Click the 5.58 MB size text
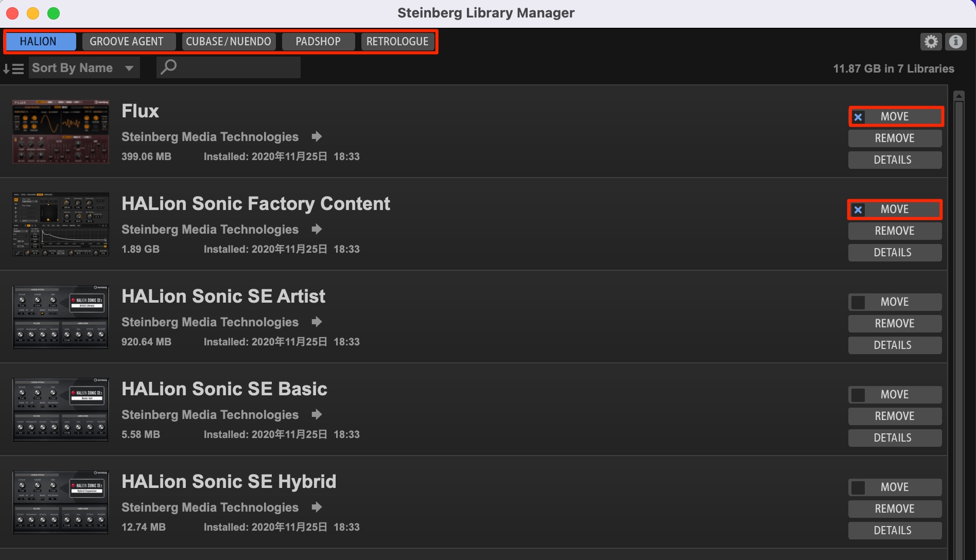This screenshot has height=560, width=976. (x=141, y=434)
